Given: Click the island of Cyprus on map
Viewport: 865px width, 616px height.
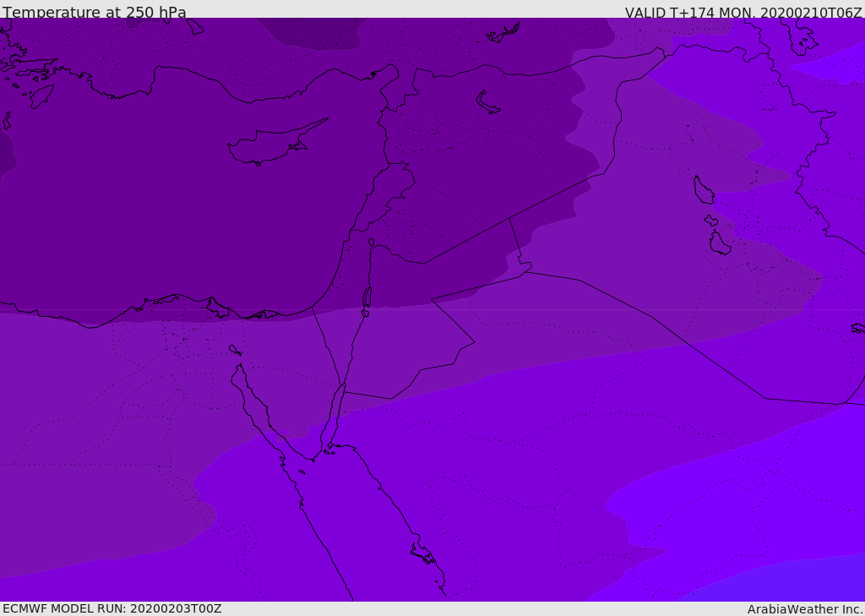Looking at the screenshot, I should tap(276, 144).
